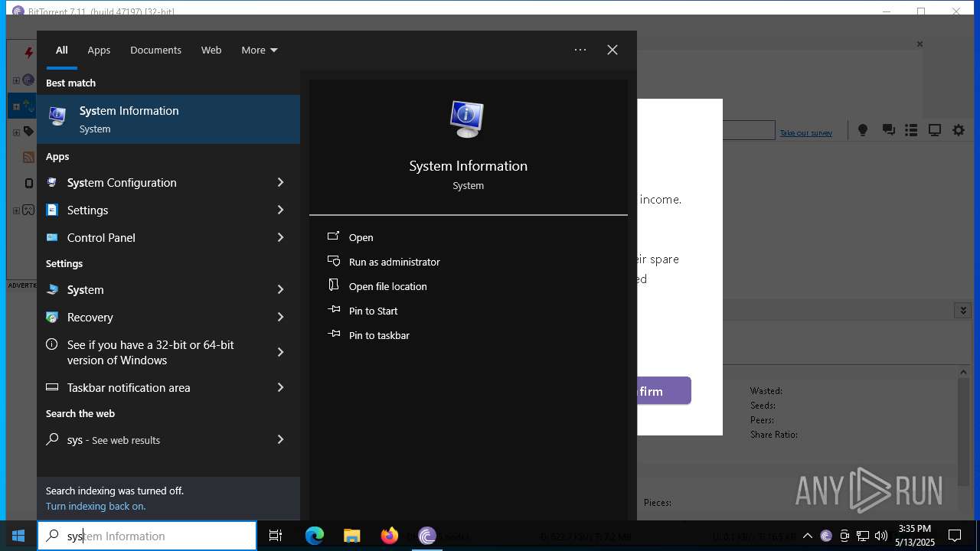Select 'See if you have a 32-bit' result
Screen dimensions: 980x551
(x=168, y=352)
